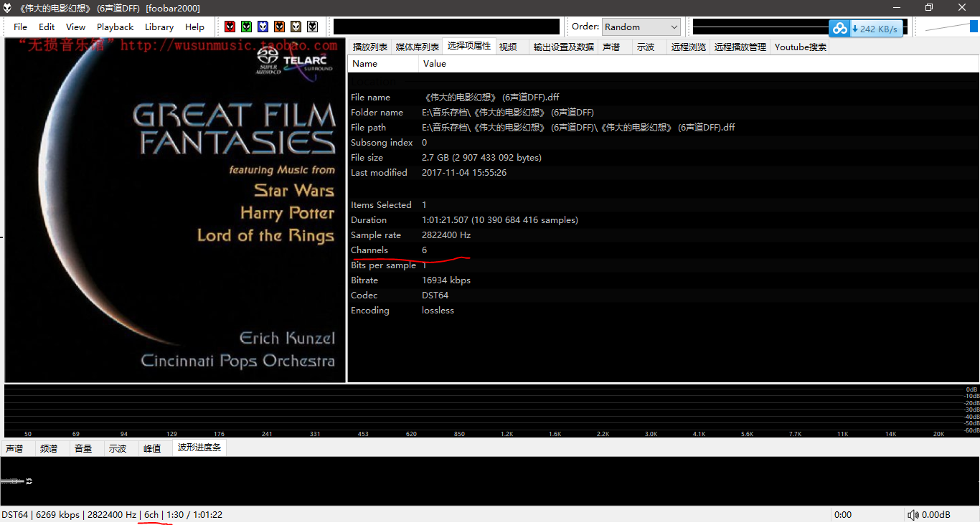Viewport: 980px width, 525px height.
Task: Switch to the 播放列表 tab
Action: [x=370, y=47]
